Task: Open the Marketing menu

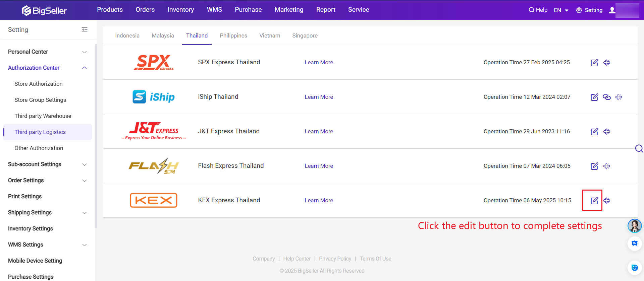Action: click(x=289, y=10)
